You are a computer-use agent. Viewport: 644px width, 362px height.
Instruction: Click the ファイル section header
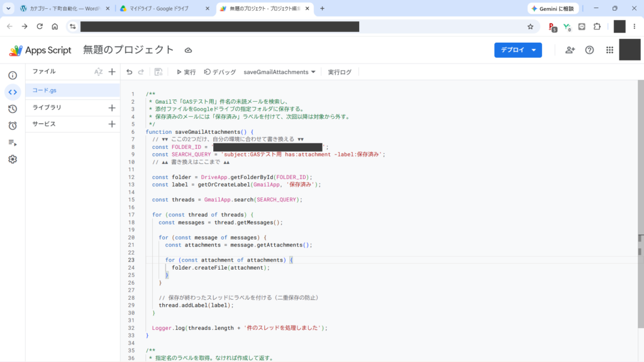click(44, 72)
